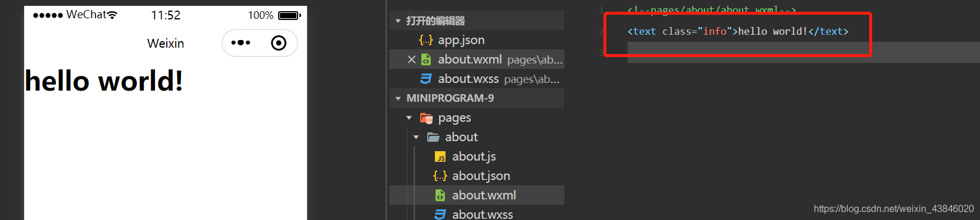
Task: Click the Weixin title in simulator
Action: pyautogui.click(x=166, y=44)
